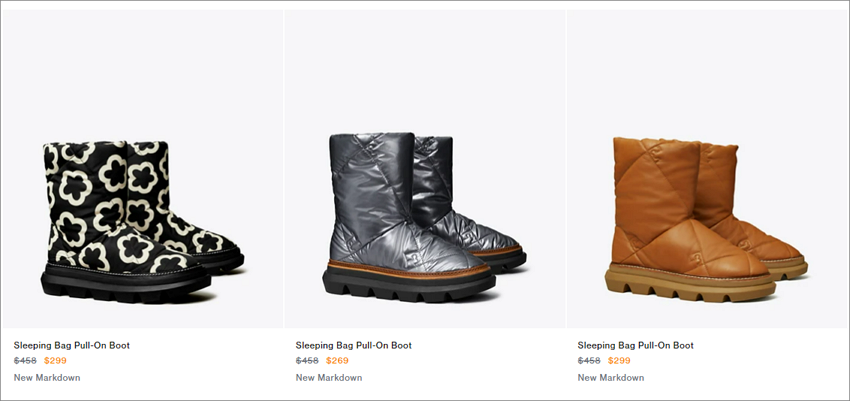The height and width of the screenshot is (401, 850).
Task: Click the floral boot's Sleeping Bag Pull-On Boot title
Action: coord(72,345)
